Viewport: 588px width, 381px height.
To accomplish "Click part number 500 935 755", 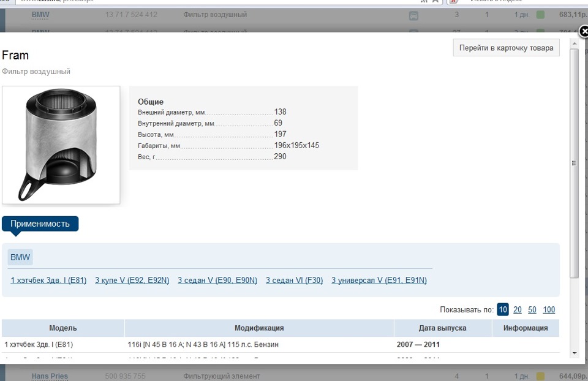I will click(x=125, y=375).
